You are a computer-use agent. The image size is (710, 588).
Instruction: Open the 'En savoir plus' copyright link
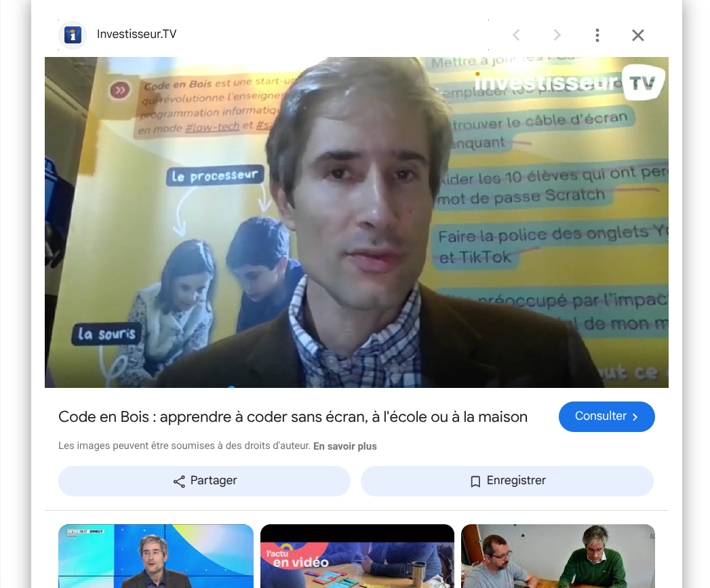pyautogui.click(x=345, y=446)
